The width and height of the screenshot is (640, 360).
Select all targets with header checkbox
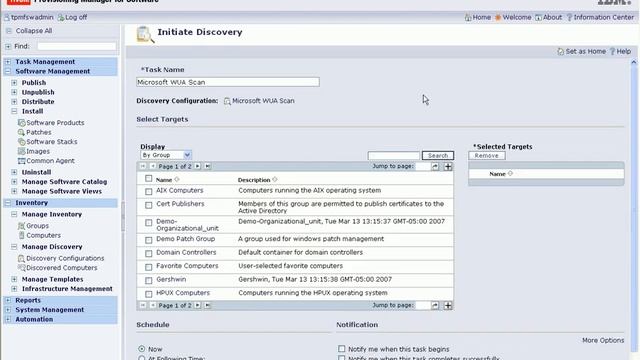tap(149, 178)
